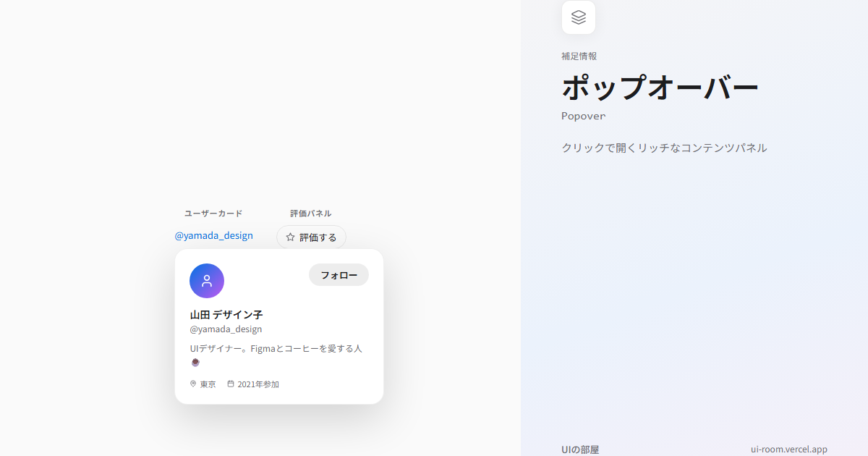
Task: Open the blue @yamada_design link
Action: [214, 235]
